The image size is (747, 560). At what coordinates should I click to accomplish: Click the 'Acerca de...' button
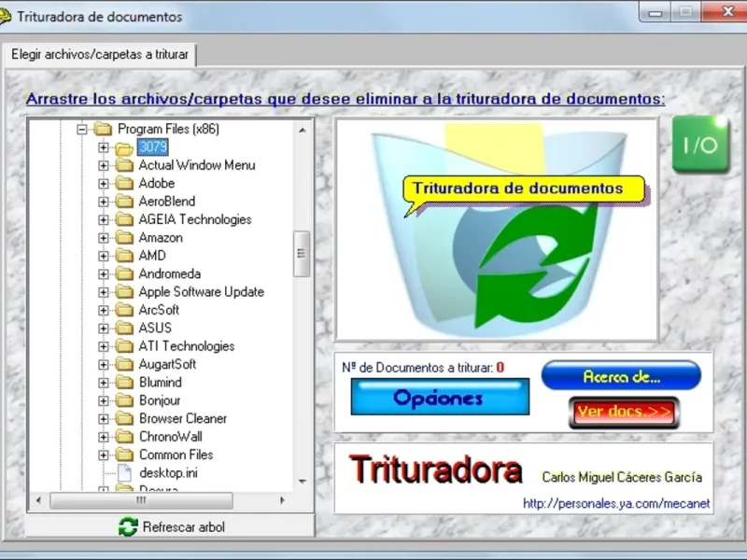621,376
